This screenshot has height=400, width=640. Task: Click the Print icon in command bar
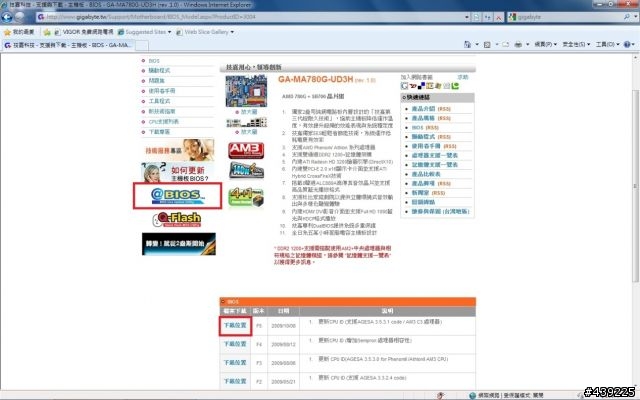pyautogui.click(x=518, y=44)
